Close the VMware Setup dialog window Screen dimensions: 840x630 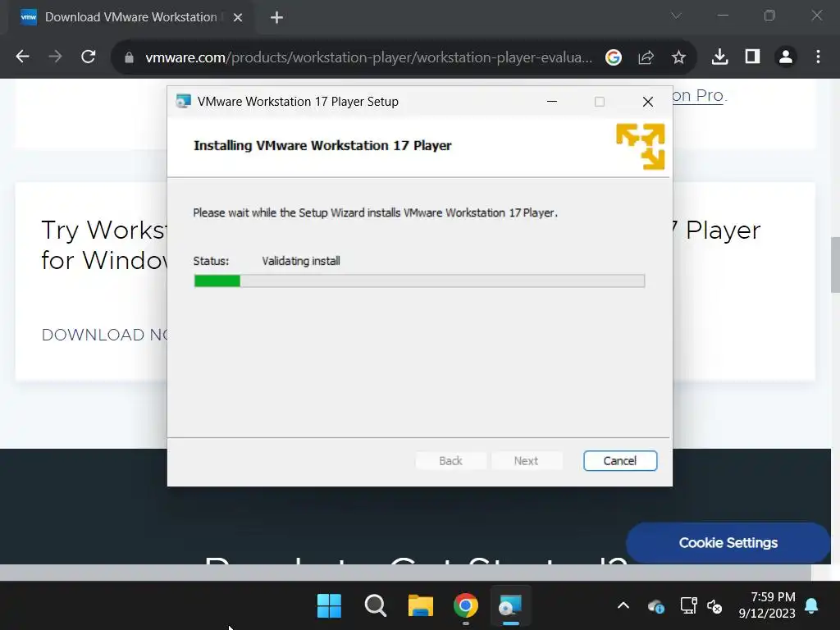click(648, 101)
